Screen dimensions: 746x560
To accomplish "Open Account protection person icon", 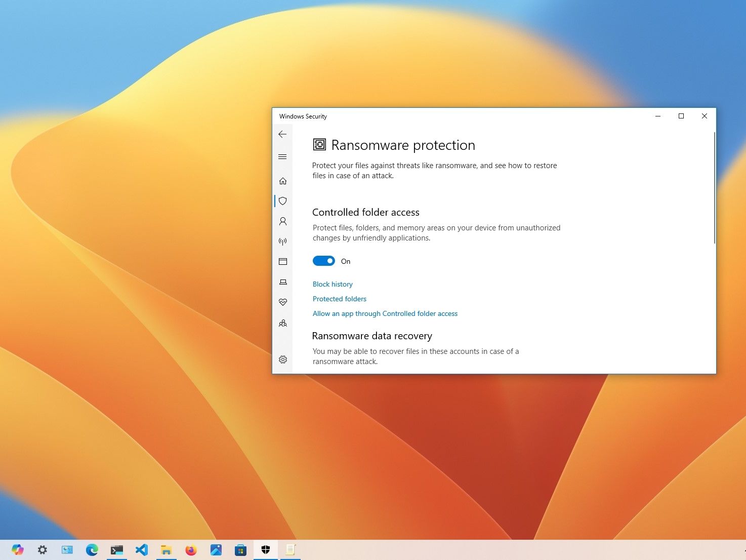I will 283,221.
